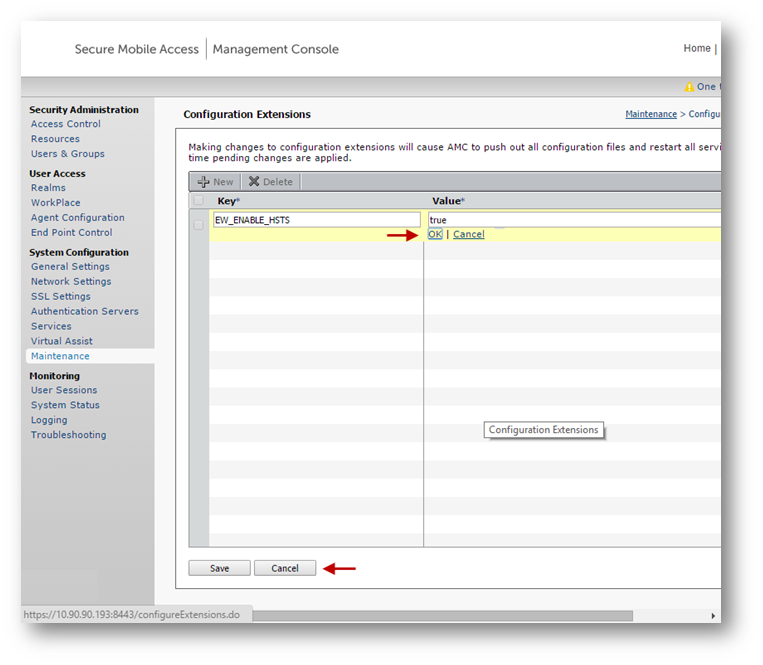Click the yellow warning icon in status bar
The image size is (763, 665).
688,87
